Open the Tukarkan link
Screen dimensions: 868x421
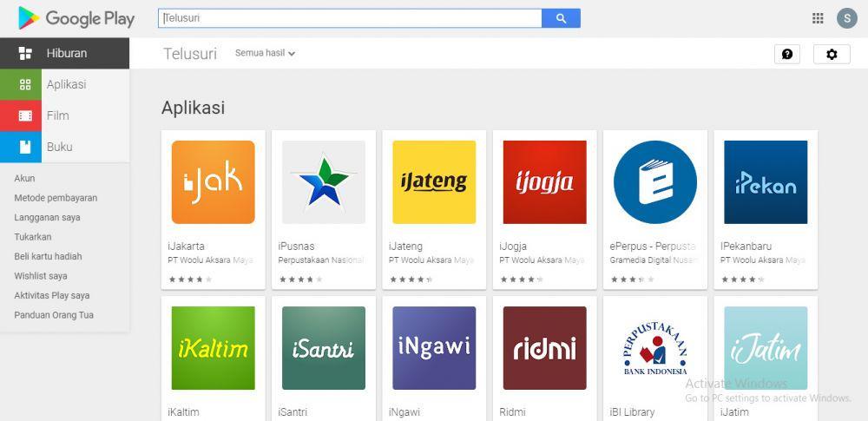tap(33, 236)
